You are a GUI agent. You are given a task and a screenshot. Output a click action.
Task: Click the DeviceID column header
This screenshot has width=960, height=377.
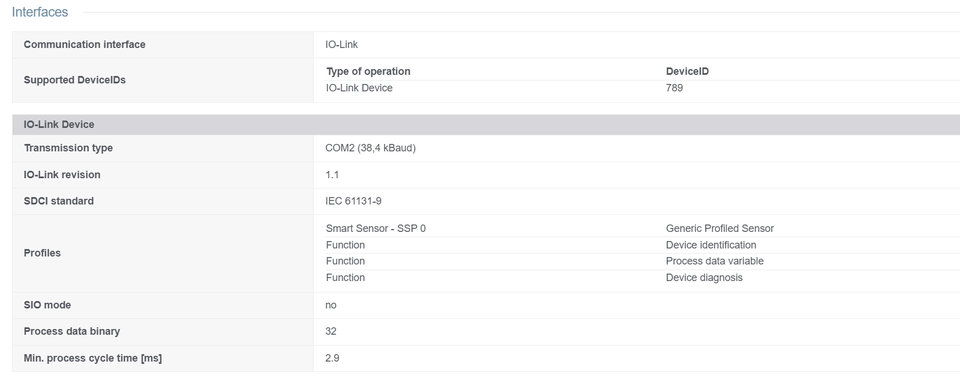click(x=688, y=72)
